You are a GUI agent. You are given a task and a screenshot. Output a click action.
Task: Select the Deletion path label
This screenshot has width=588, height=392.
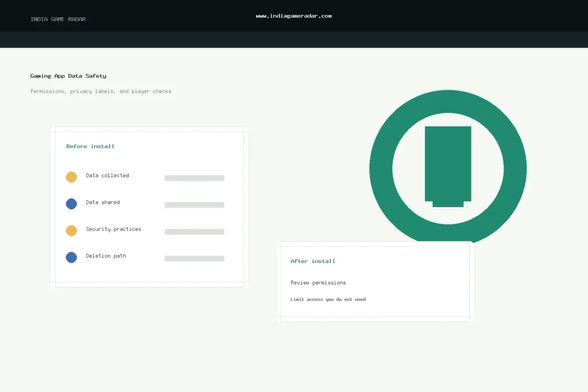(106, 256)
